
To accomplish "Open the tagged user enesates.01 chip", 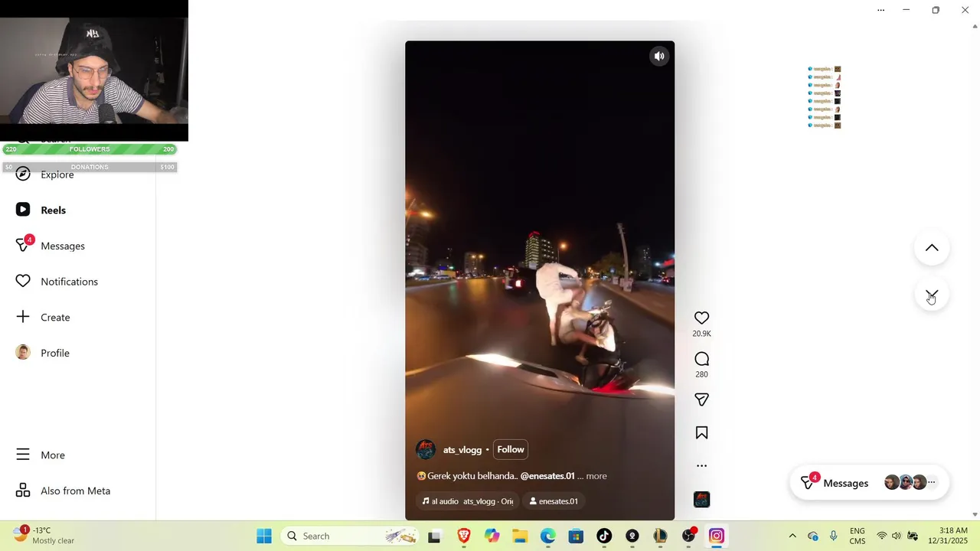I will [554, 501].
